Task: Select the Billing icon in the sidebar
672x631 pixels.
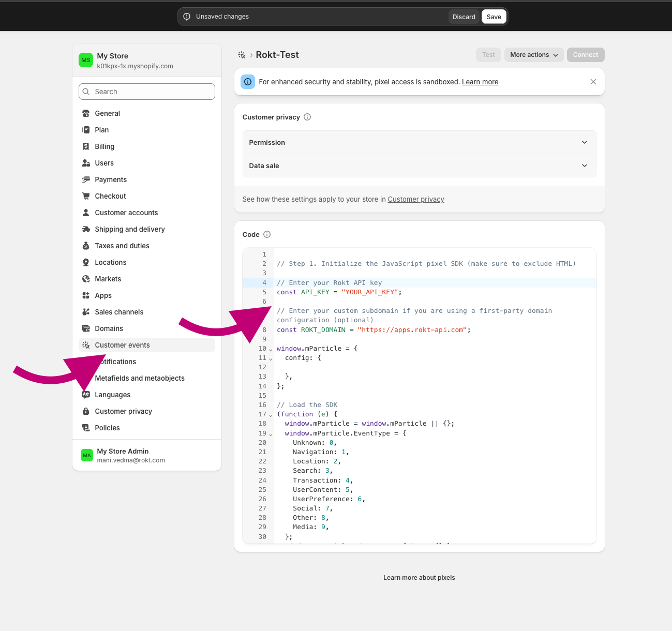Action: [86, 146]
